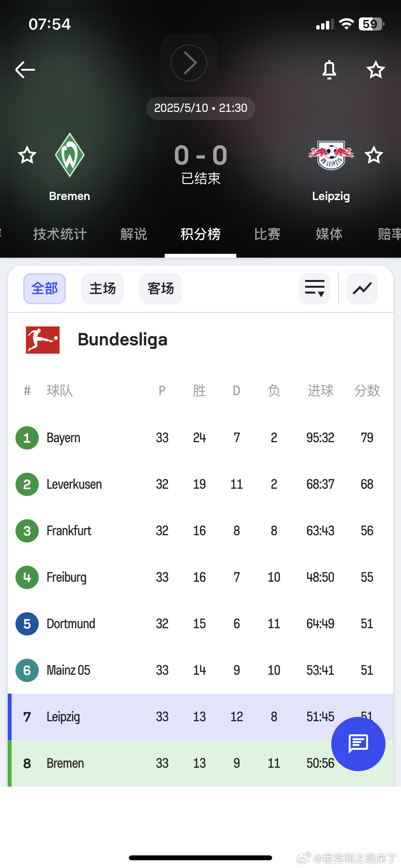Image resolution: width=401 pixels, height=868 pixels.
Task: Open the Werder Bremen team crest
Action: [70, 155]
